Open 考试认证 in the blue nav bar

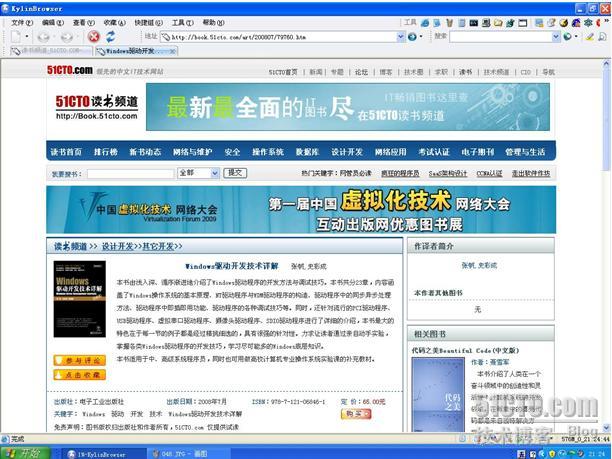434,152
